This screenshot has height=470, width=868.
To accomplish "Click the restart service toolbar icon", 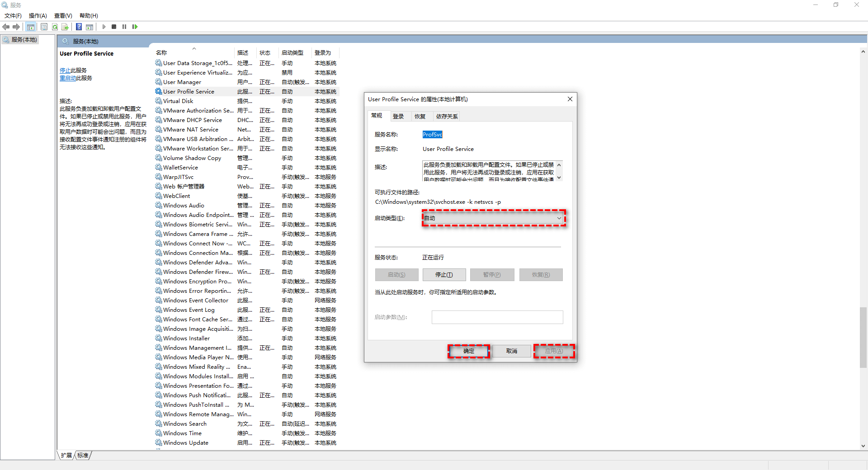I will (x=135, y=27).
